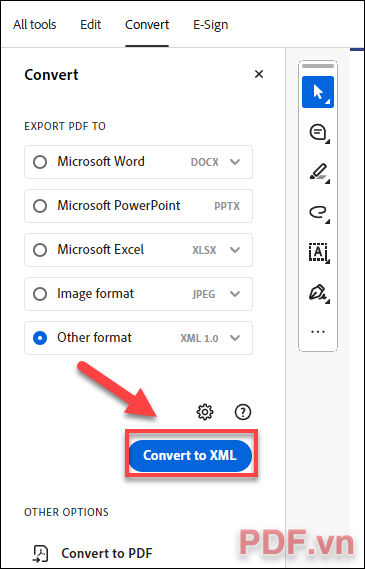Viewport: 365px width, 569px height.
Task: Click the Microsoft Word label text
Action: pos(101,161)
